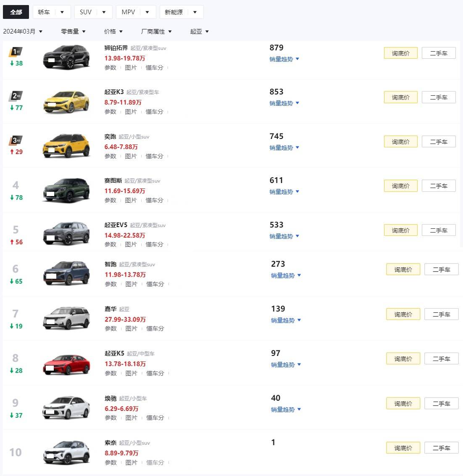Open the yellow 起亚K3 car image
Viewport: 463px width, 476px height.
[x=66, y=102]
